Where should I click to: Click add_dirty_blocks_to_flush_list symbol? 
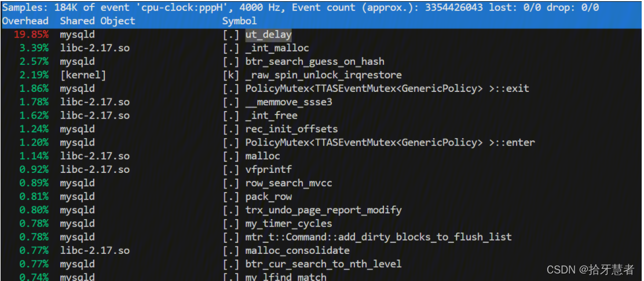click(x=379, y=236)
